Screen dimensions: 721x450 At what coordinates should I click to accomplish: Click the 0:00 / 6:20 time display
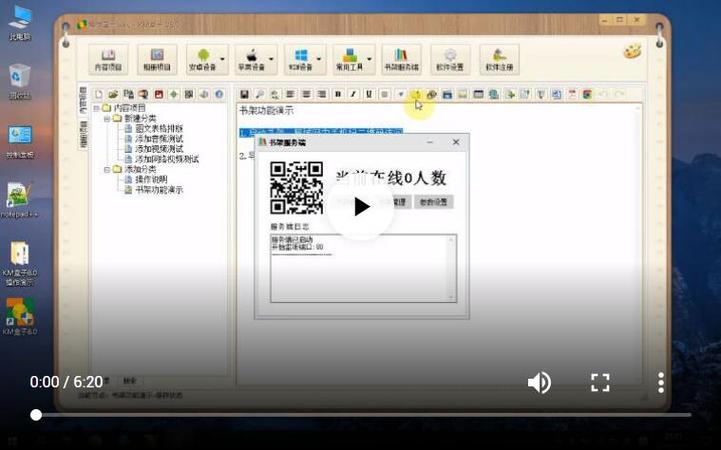[66, 382]
